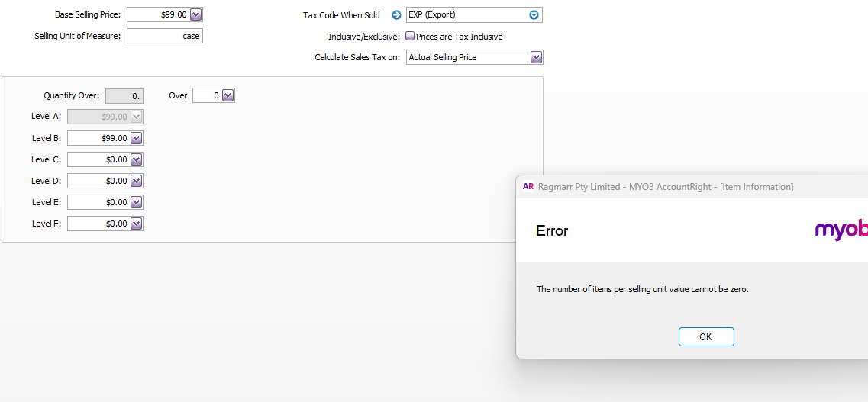Click the Level A disabled price field
The width and height of the screenshot is (868, 402).
pyautogui.click(x=105, y=117)
